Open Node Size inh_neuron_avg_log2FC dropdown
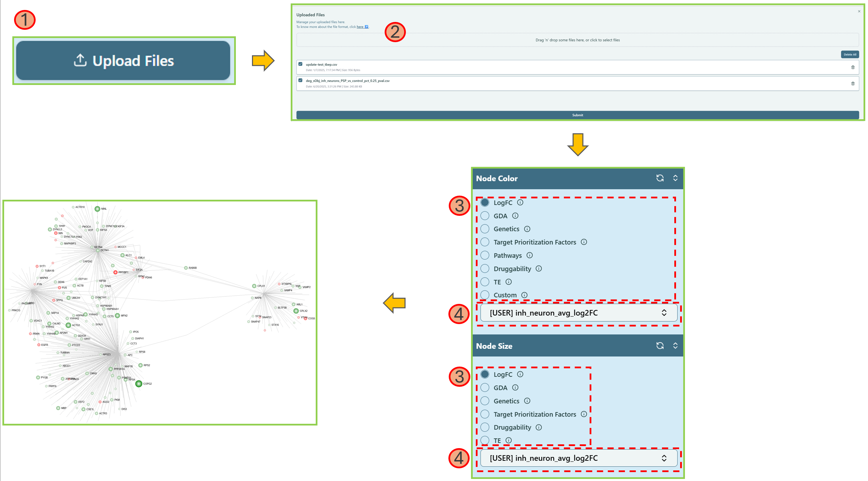The image size is (868, 481). 578,458
